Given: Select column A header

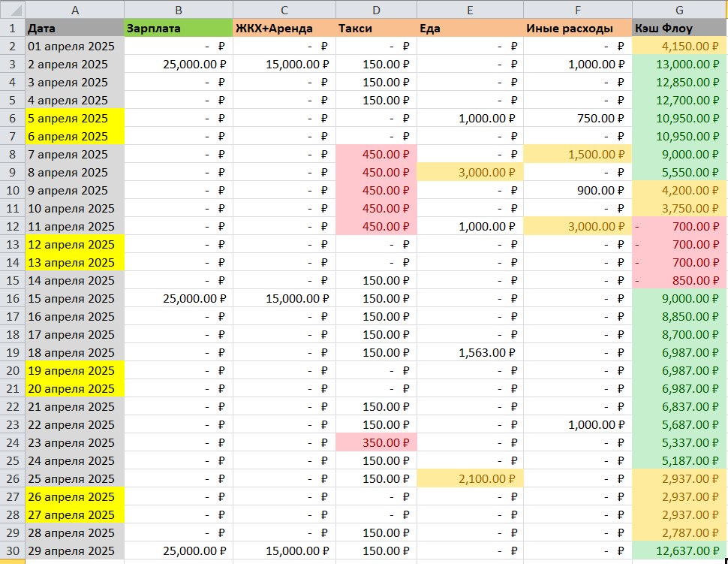Looking at the screenshot, I should pyautogui.click(x=75, y=10).
